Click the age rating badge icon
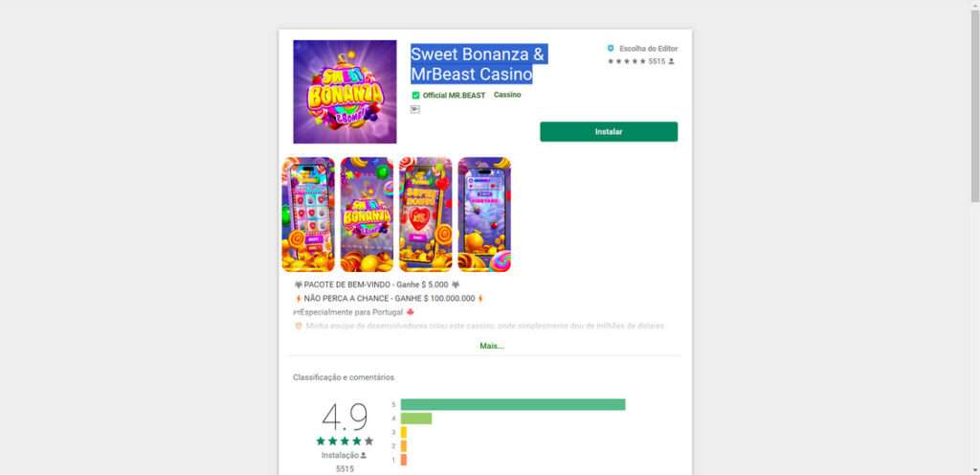Screen dimensions: 980x475 [415, 109]
